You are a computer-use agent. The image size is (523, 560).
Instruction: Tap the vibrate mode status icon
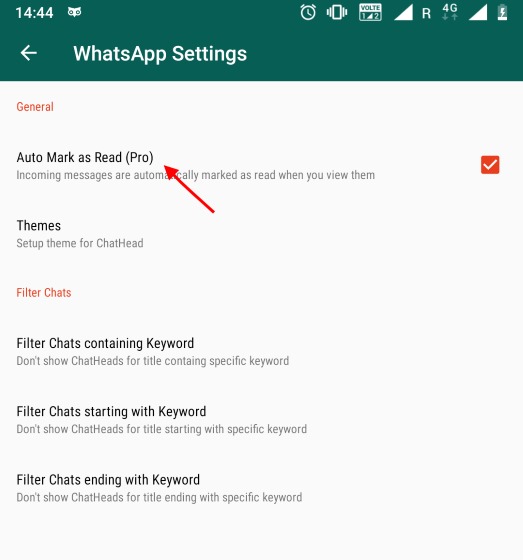tap(337, 12)
